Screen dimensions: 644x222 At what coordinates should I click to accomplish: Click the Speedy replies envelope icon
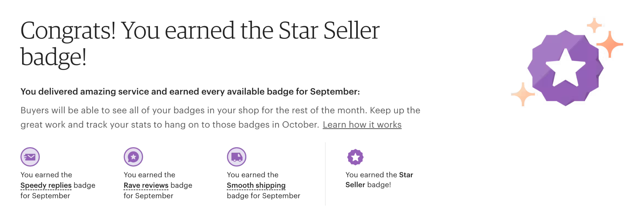click(30, 157)
